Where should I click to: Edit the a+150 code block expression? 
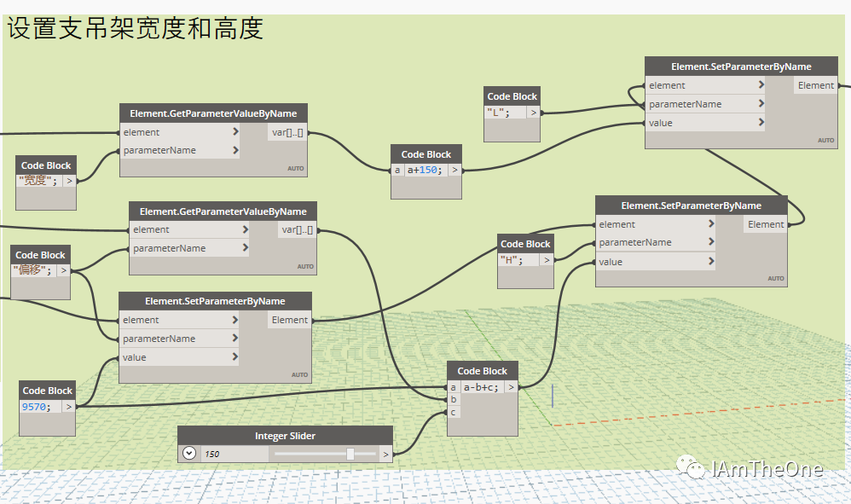[x=426, y=170]
